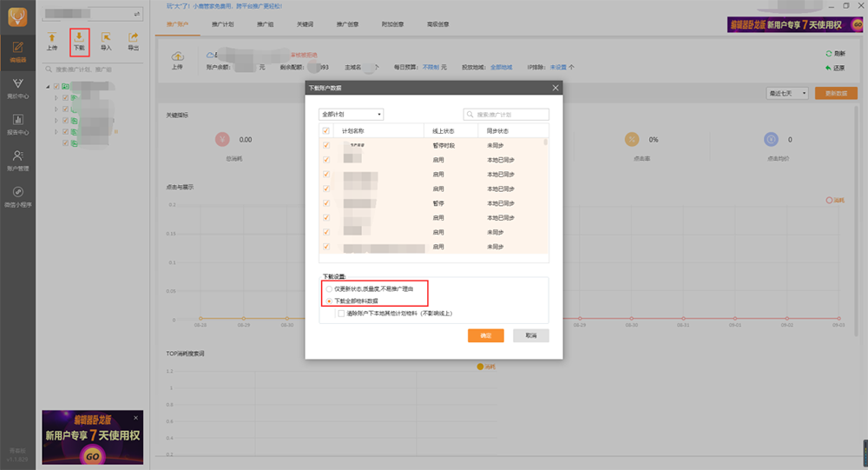This screenshot has height=470, width=868.
Task: Open the 竞价中心 bidding center in sidebar
Action: (17, 88)
